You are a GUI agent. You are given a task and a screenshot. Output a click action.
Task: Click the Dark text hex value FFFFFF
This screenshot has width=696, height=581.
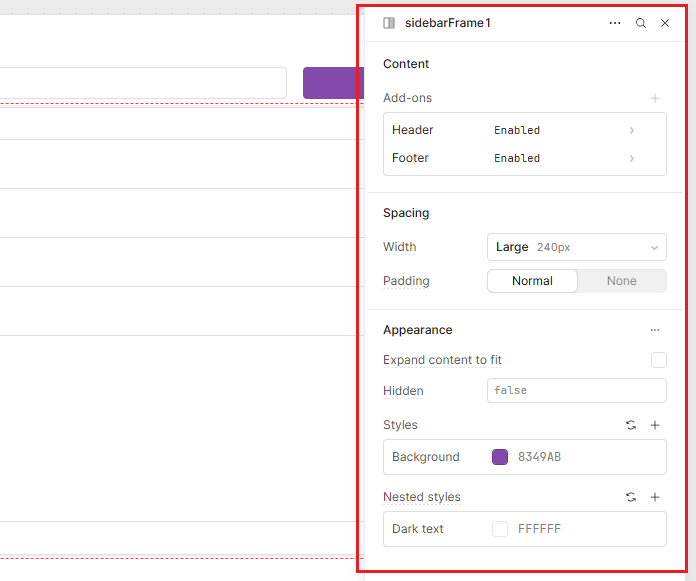(539, 529)
